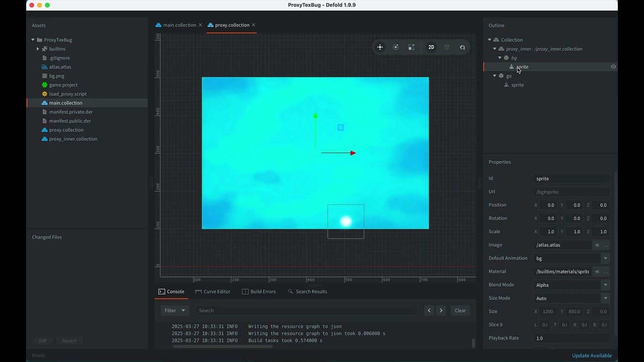
Task: Click the load_proxy.script gear icon
Action: [x=45, y=94]
